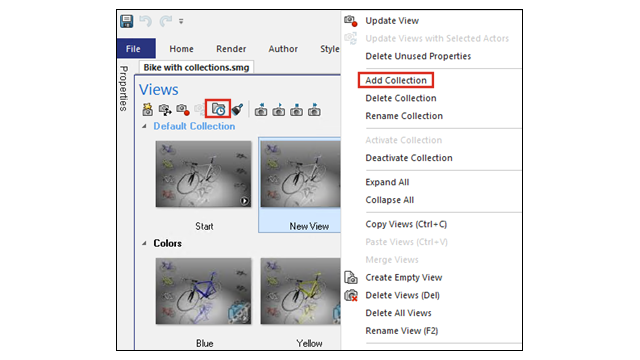The width and height of the screenshot is (640, 360).
Task: Open the collections folder-clock icon in Views
Action: pos(218,109)
